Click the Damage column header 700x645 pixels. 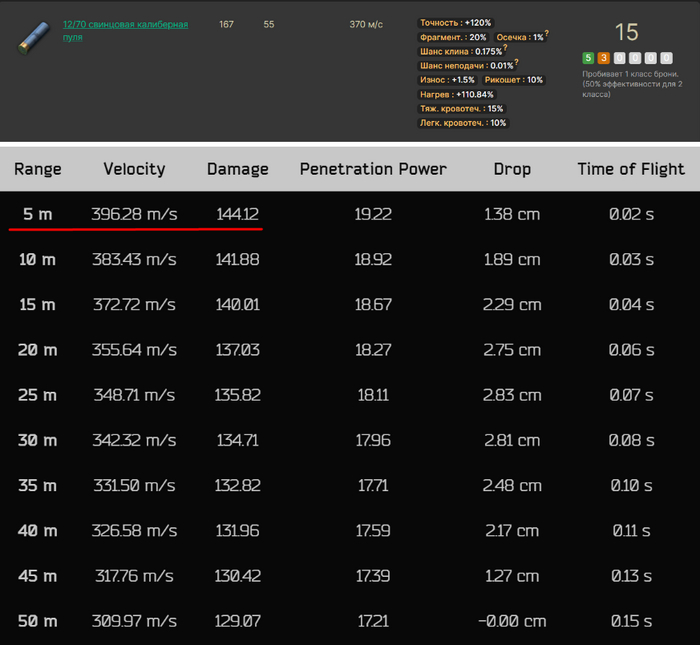(x=237, y=169)
